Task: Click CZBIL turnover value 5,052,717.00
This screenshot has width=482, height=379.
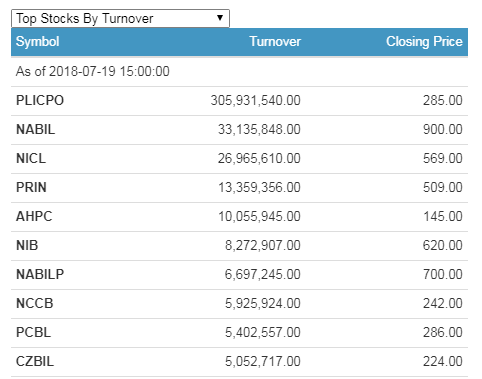Action: [x=263, y=361]
